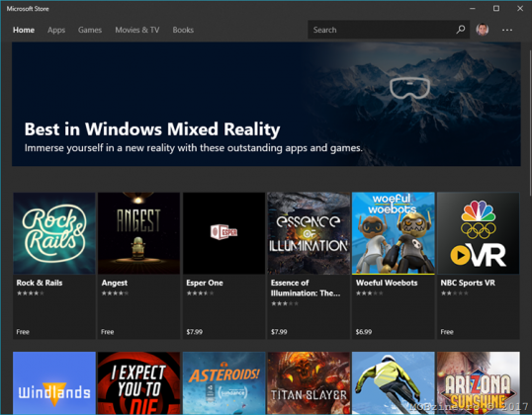532x415 pixels.
Task: Click the Esper One title text
Action: coord(205,283)
